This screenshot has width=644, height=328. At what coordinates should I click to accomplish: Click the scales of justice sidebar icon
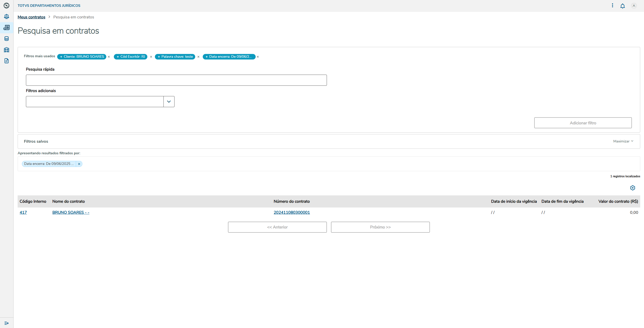tap(7, 17)
